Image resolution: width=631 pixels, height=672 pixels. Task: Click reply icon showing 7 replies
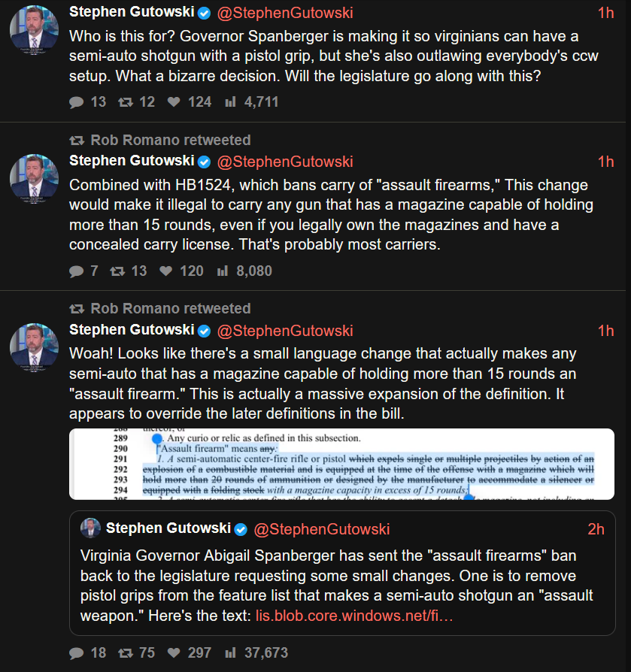(x=76, y=271)
